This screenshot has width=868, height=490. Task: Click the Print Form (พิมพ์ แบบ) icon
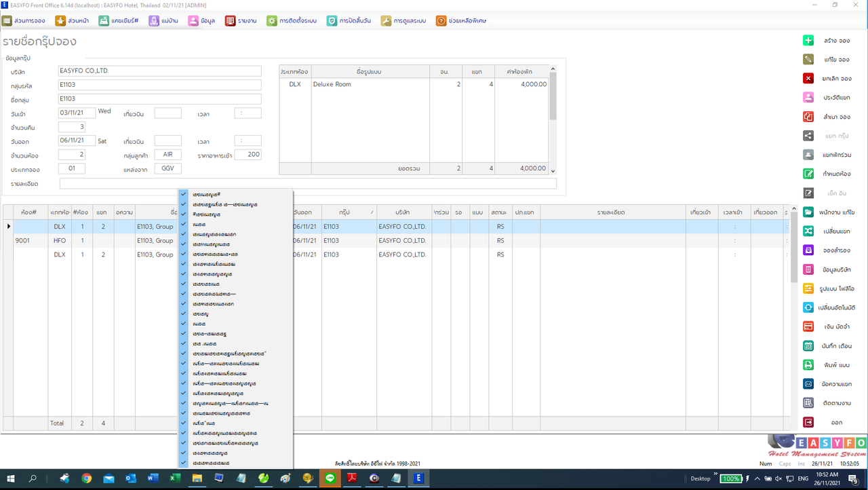coord(808,364)
